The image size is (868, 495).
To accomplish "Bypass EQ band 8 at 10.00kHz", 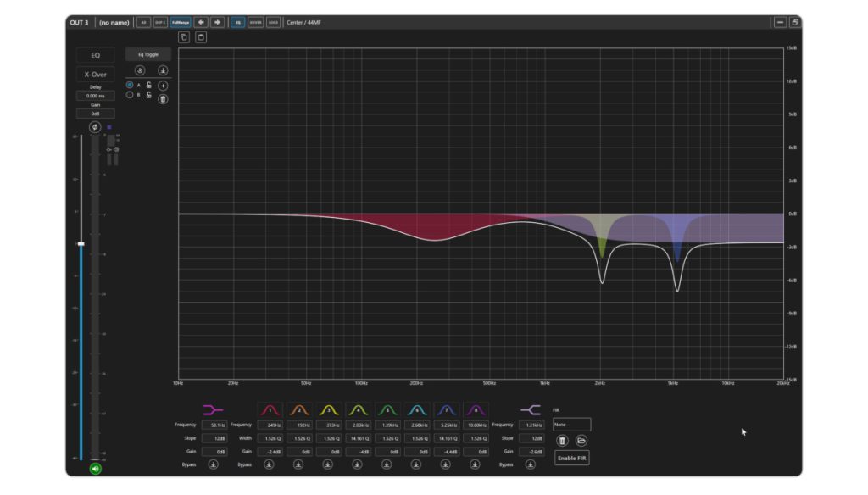I will pyautogui.click(x=475, y=464).
